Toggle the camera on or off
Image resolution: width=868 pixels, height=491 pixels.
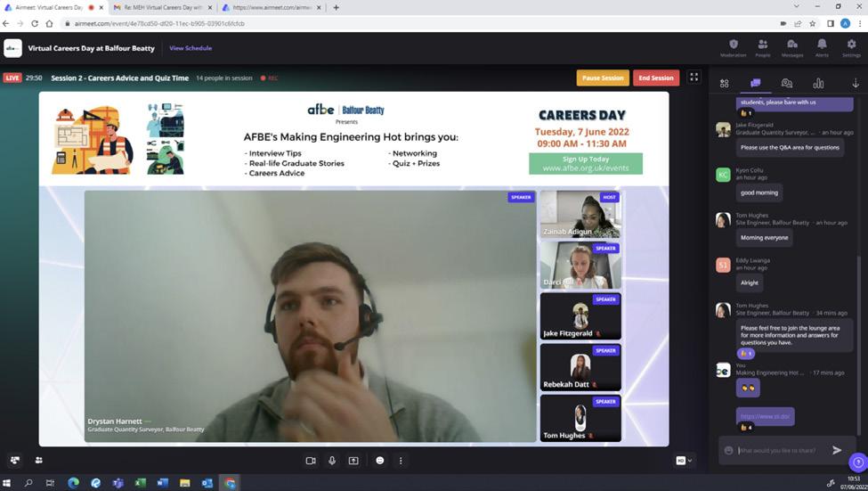[x=311, y=461]
